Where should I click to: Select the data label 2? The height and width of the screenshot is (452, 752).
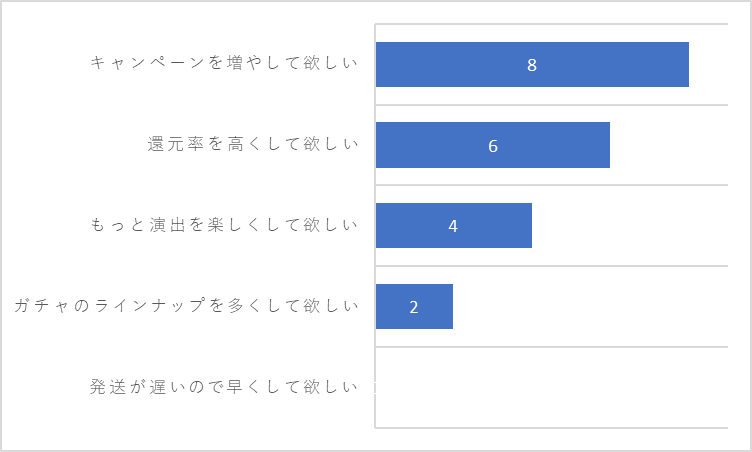point(414,307)
